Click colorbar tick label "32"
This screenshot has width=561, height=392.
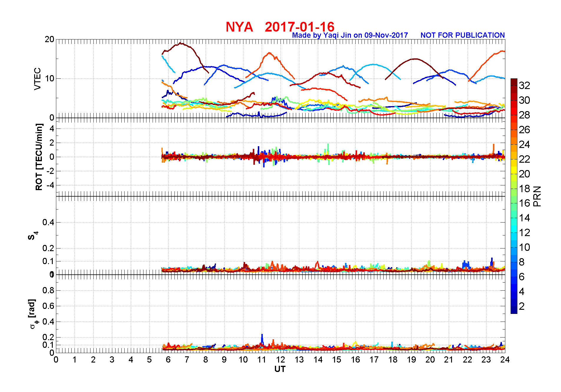[x=524, y=85]
